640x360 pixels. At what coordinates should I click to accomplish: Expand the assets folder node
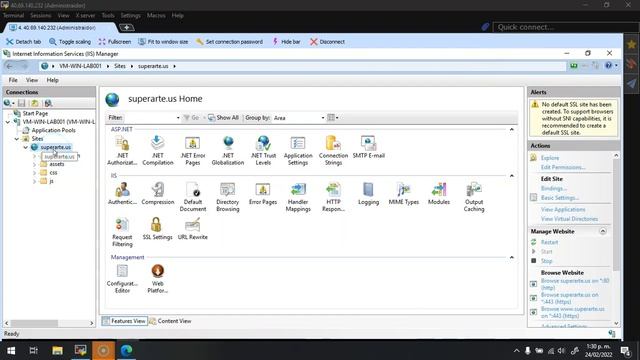(34, 164)
